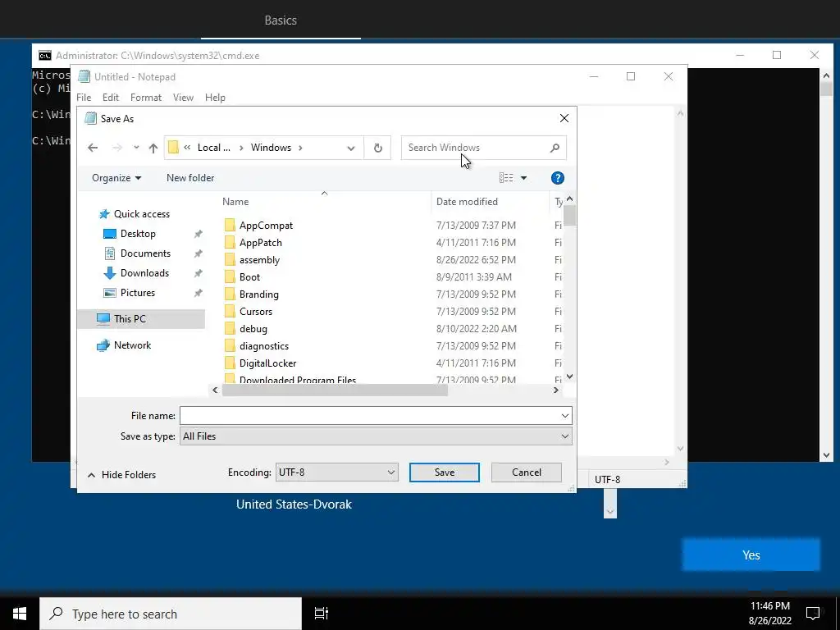
Task: Click the Yes button in setup screen
Action: 751,555
